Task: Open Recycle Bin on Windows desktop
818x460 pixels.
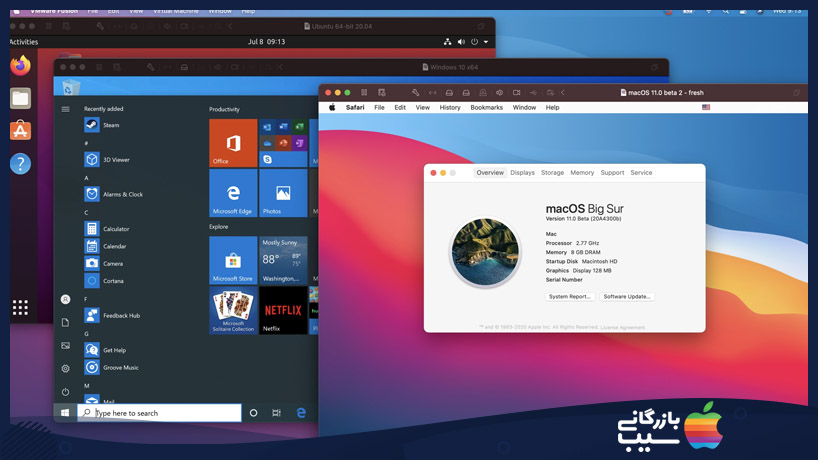Action: 70,88
